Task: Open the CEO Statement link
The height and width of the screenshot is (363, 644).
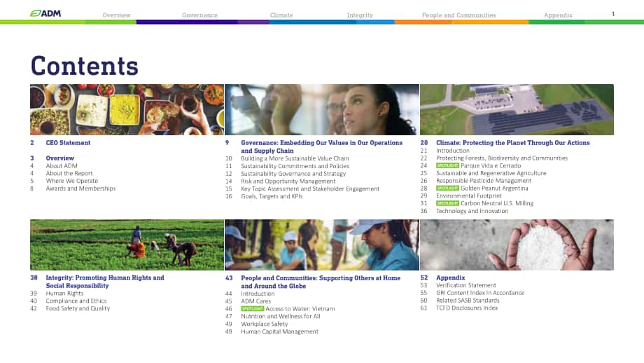Action: point(68,143)
